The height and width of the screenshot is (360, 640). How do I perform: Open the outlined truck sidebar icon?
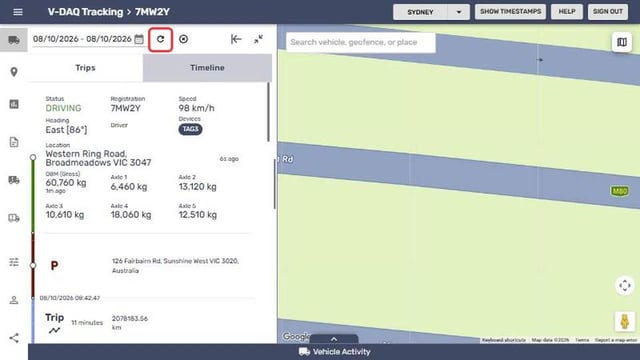point(14,218)
